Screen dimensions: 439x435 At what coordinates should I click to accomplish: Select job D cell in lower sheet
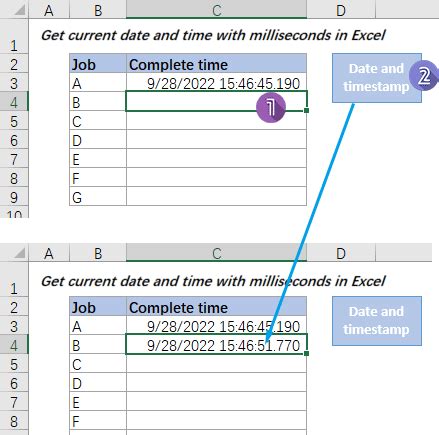(x=98, y=382)
